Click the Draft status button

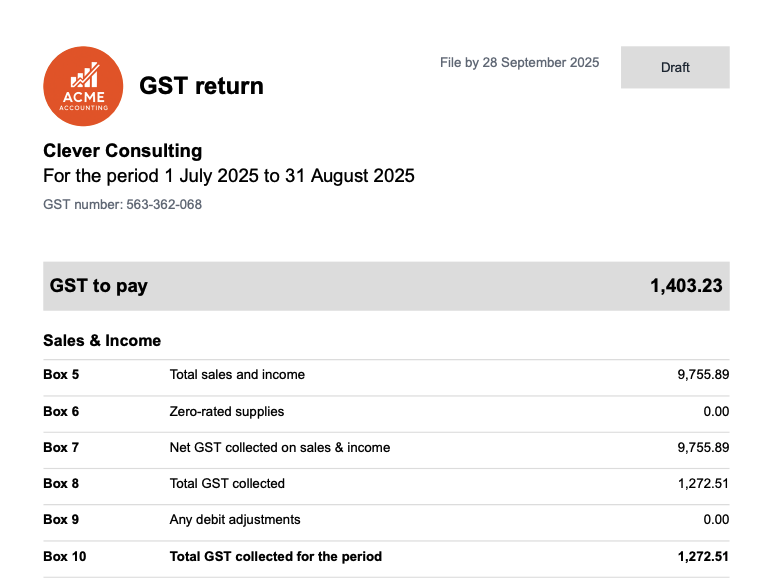(x=675, y=67)
